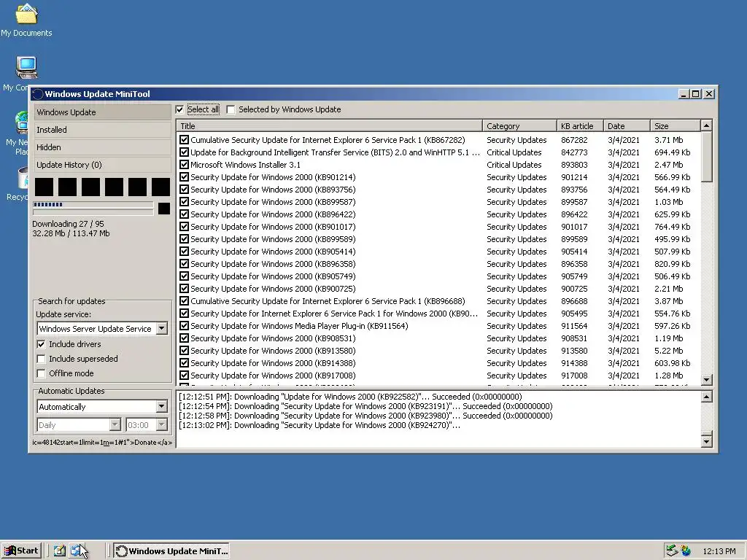The width and height of the screenshot is (747, 560).
Task: Select the Security Update for Windows 2000 (KB914388) row
Action: [438, 363]
